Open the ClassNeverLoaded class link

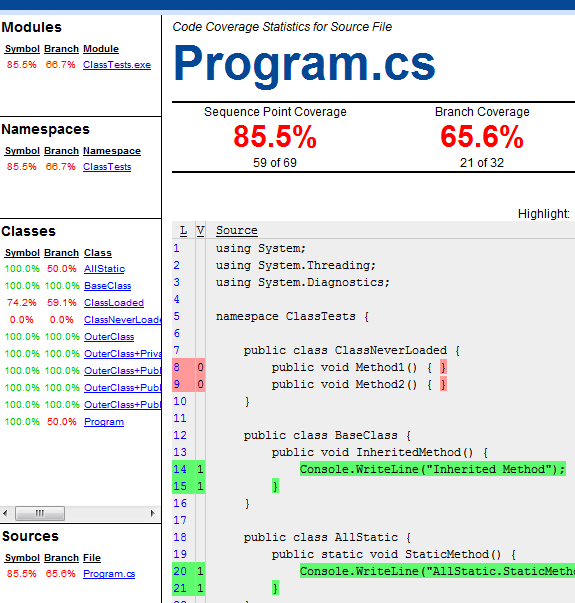point(122,320)
